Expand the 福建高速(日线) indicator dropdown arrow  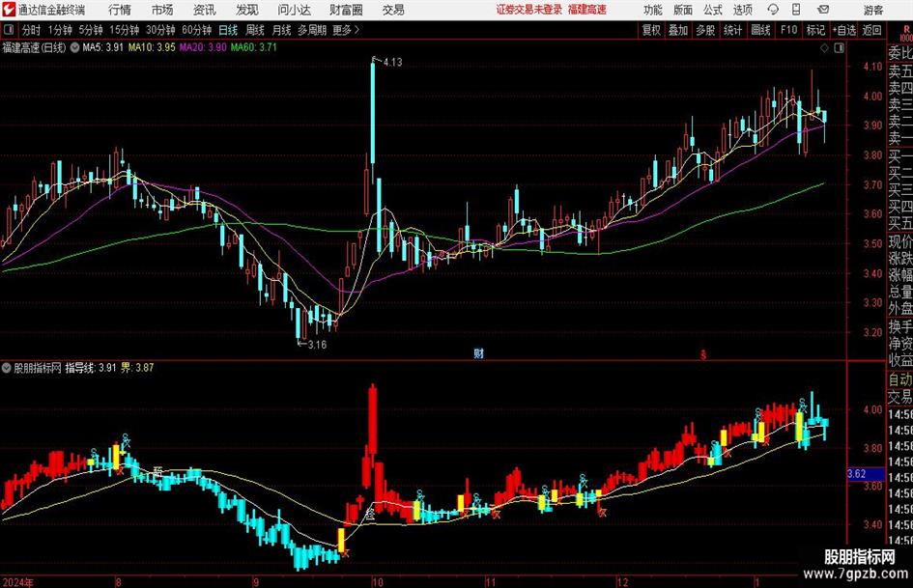coord(74,47)
